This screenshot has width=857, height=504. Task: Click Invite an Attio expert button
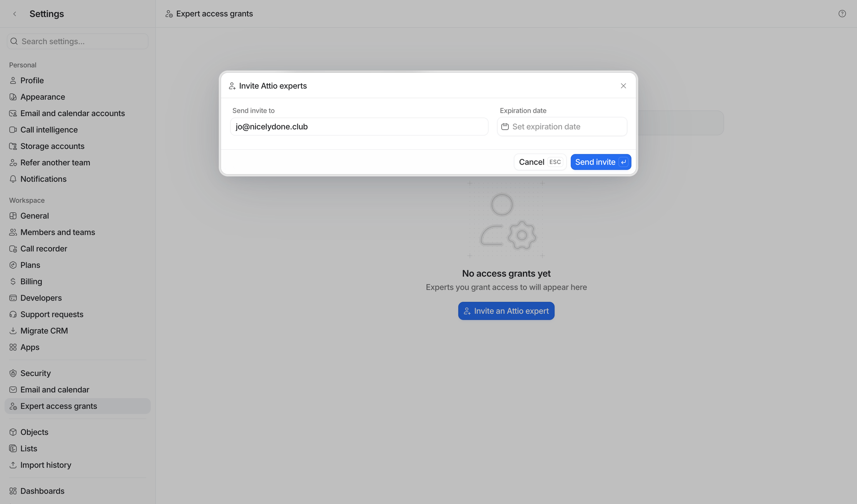click(x=506, y=311)
